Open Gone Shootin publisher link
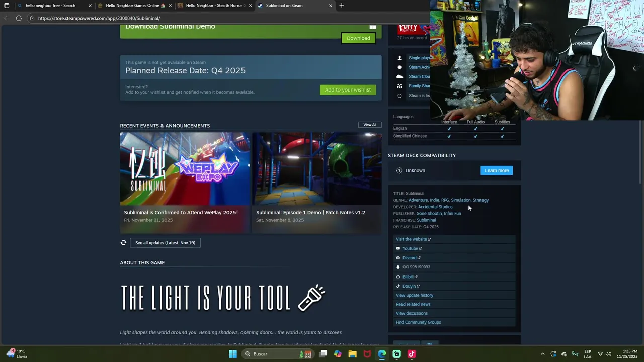Image resolution: width=644 pixels, height=362 pixels. click(x=429, y=213)
